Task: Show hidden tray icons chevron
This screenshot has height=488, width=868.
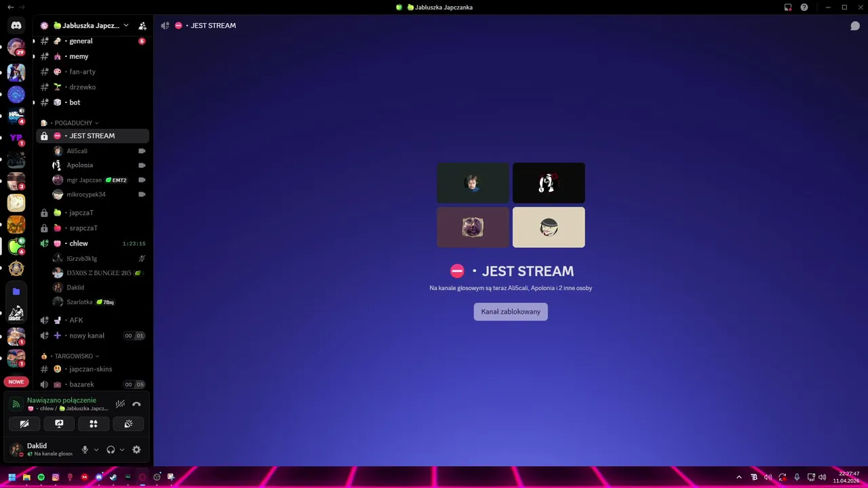Action: [x=739, y=477]
